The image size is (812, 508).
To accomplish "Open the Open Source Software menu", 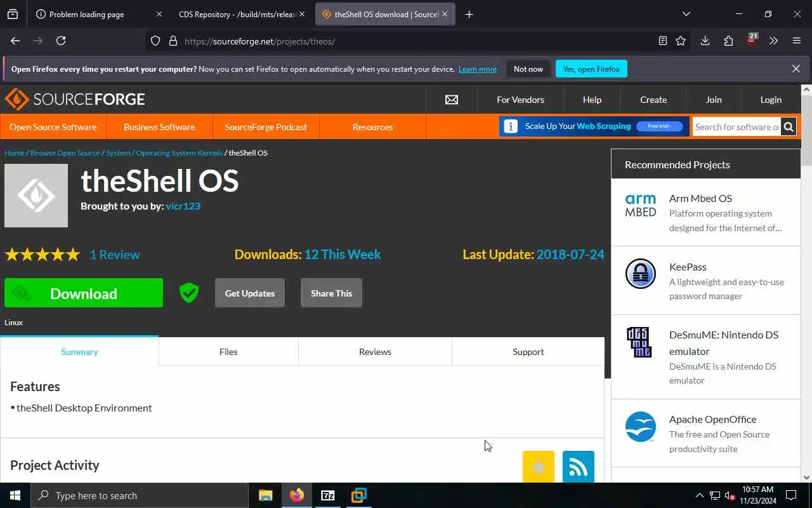I will (53, 126).
